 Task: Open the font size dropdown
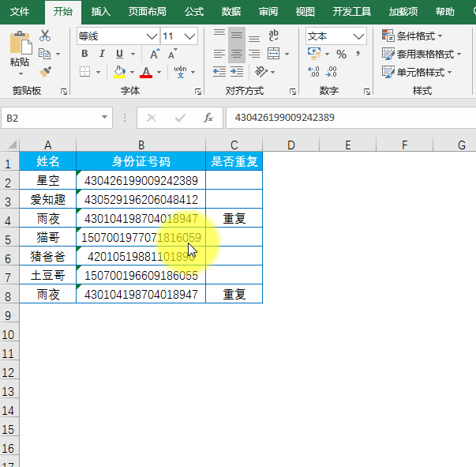[189, 36]
